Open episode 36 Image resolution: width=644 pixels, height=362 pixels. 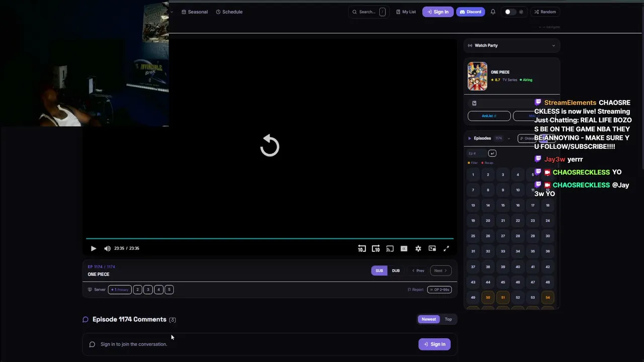pos(548,251)
